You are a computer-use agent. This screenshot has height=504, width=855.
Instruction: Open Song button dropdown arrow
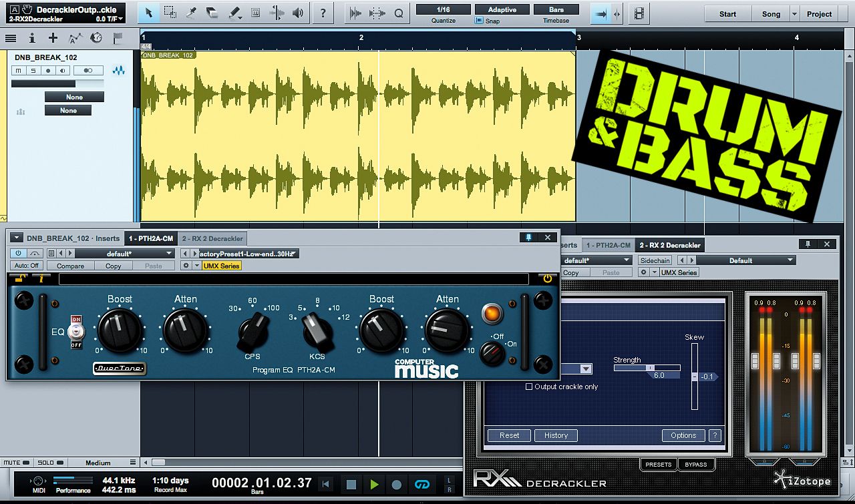tap(794, 13)
